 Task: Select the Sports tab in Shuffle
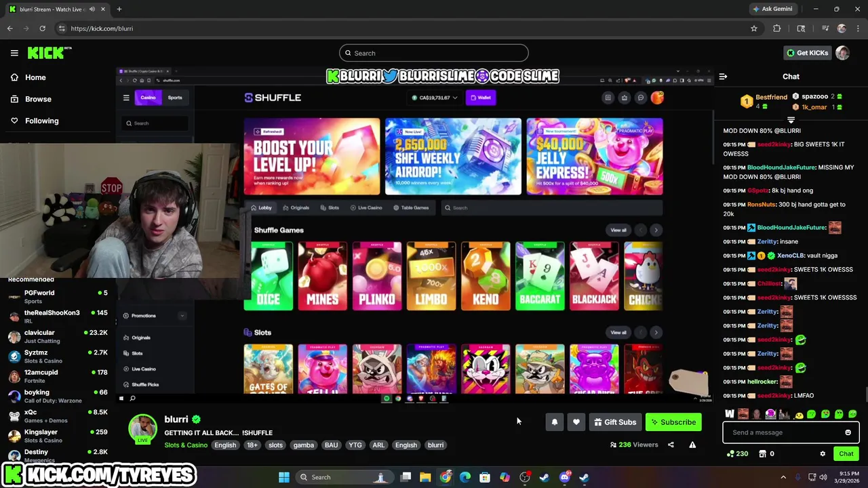[x=175, y=98]
